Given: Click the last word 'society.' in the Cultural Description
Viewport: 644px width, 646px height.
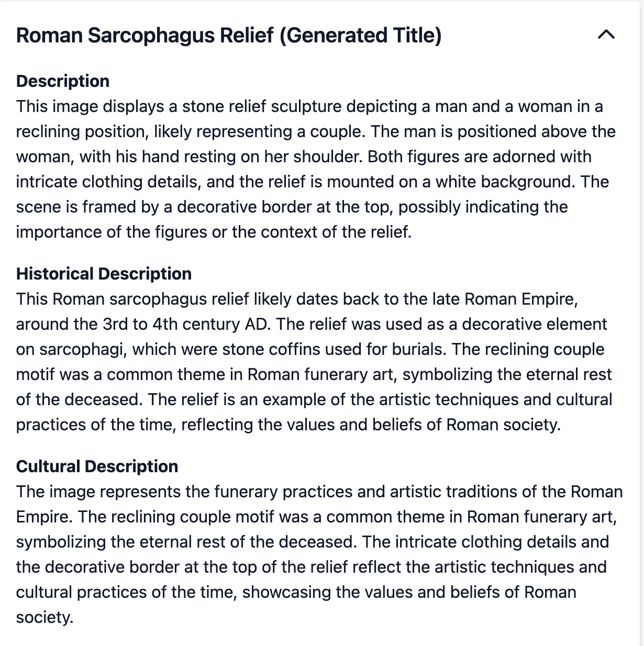Looking at the screenshot, I should (x=45, y=617).
